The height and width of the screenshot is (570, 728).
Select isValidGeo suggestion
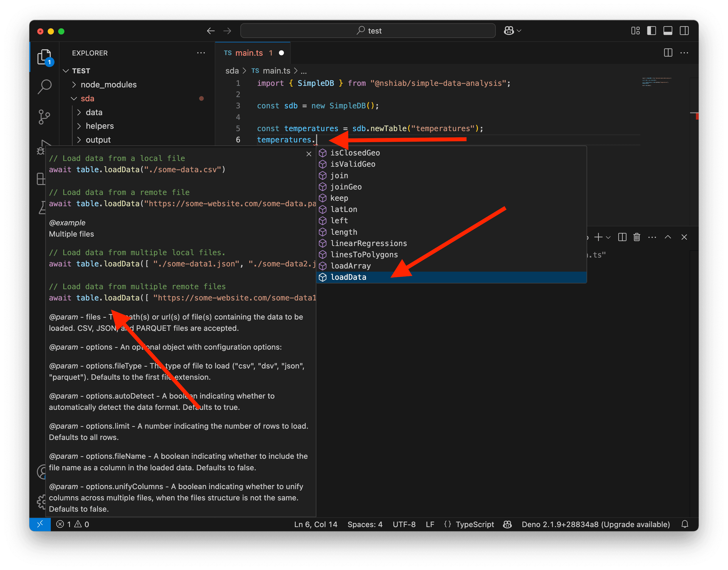(x=451, y=164)
